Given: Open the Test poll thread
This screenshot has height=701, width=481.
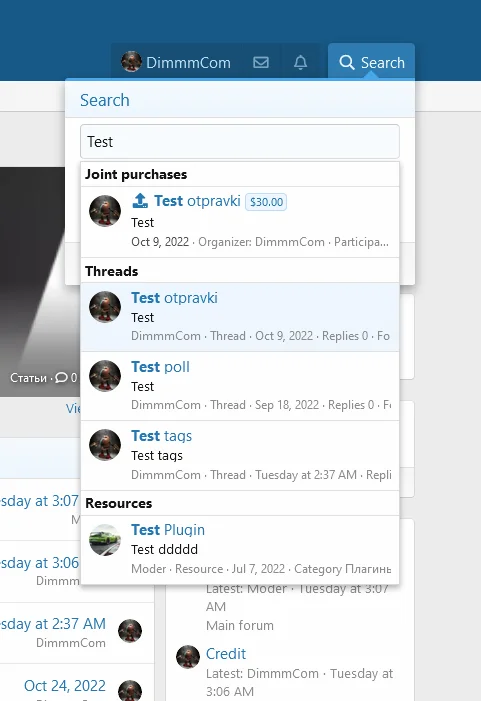Looking at the screenshot, I should point(160,367).
